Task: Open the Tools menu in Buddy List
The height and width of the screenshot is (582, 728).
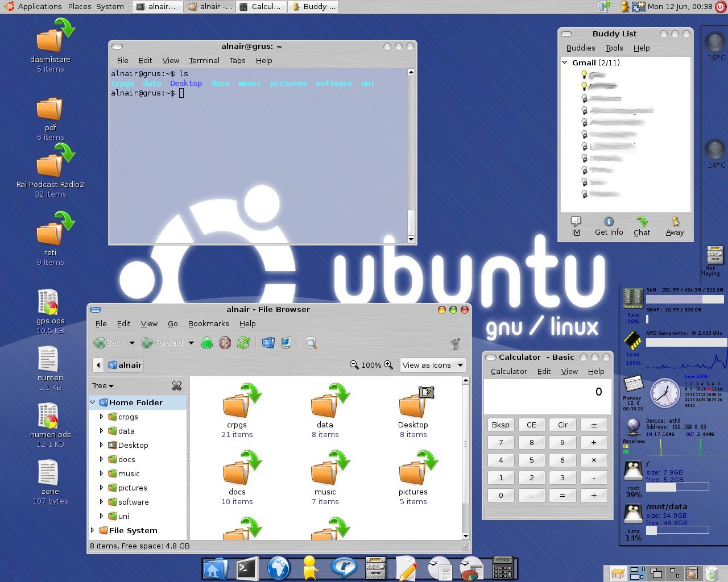Action: coord(614,48)
